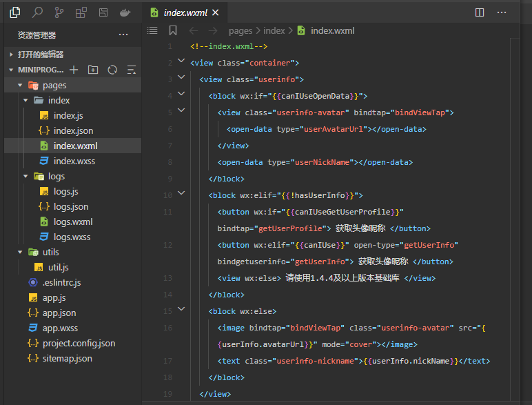Select index.wxml in file tree

[72, 146]
